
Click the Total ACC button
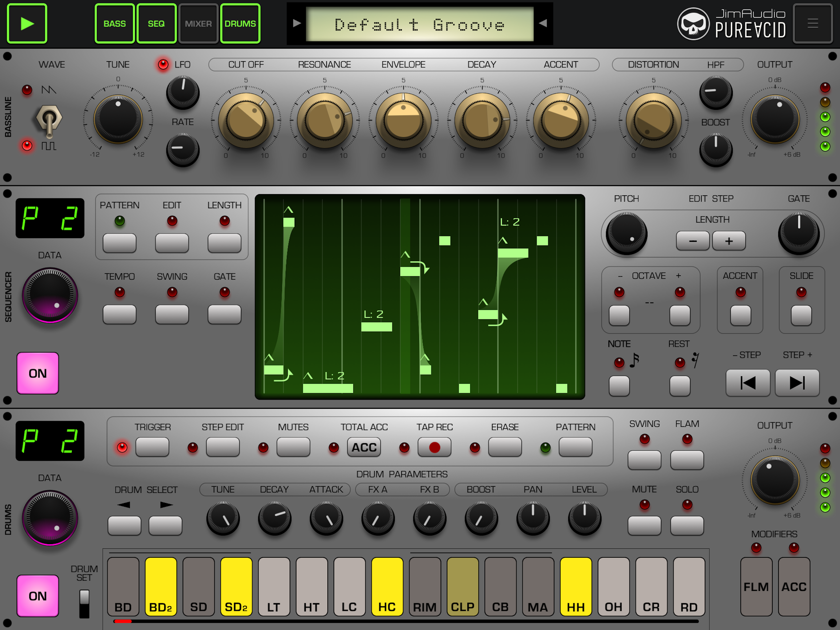(x=363, y=447)
